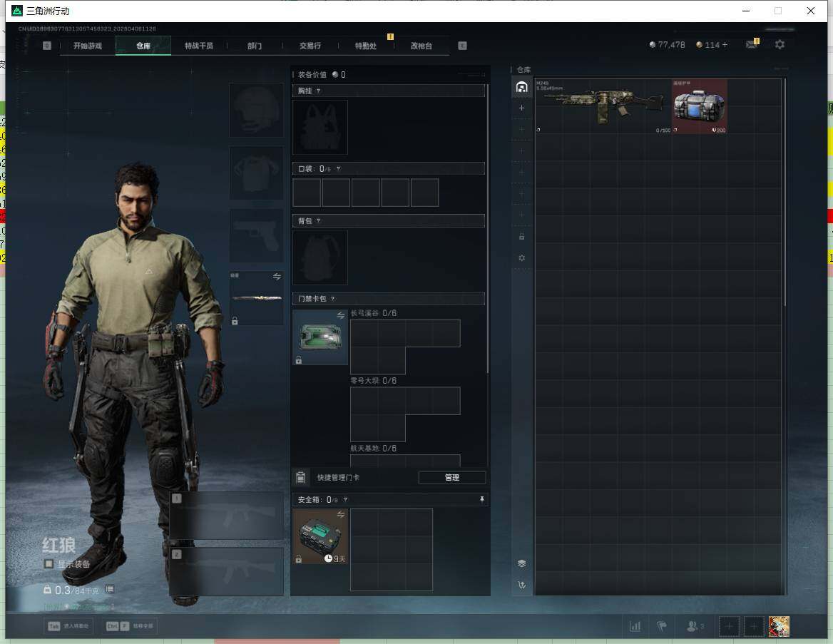Image resolution: width=833 pixels, height=644 pixels.
Task: Click the Tab 进入特勤处 shortcut button
Action: click(68, 626)
